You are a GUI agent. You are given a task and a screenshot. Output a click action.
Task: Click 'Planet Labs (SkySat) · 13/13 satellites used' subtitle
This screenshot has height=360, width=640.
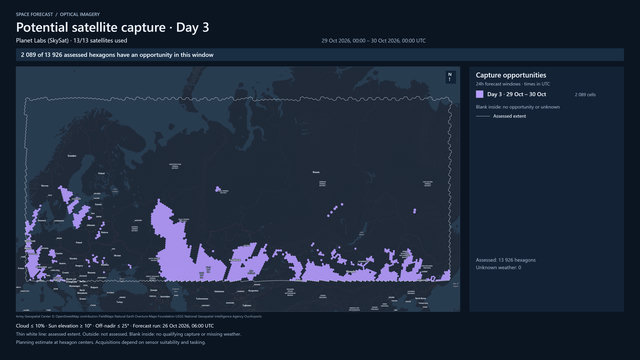[71, 41]
